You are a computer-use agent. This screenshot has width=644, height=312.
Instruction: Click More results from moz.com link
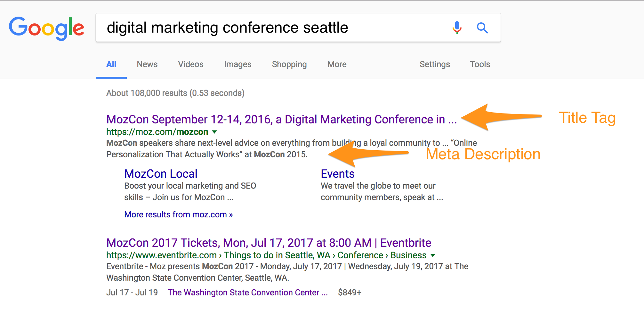coord(178,215)
